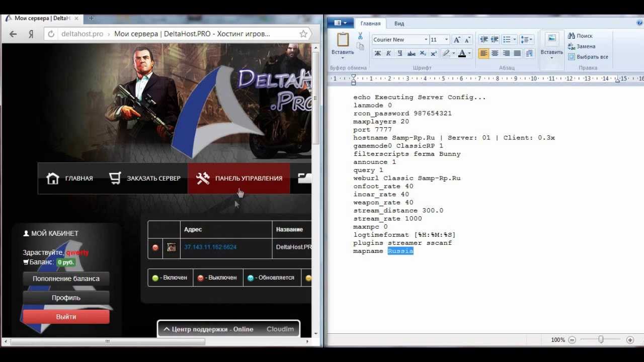Center align text
Image resolution: width=644 pixels, height=362 pixels.
(495, 53)
